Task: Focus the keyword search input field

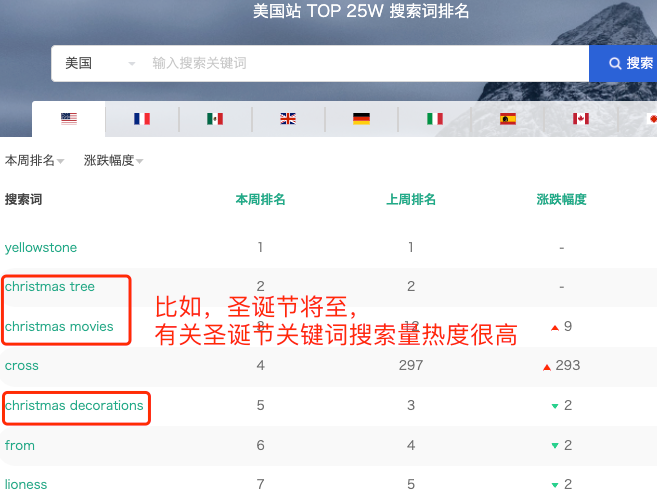Action: point(360,63)
